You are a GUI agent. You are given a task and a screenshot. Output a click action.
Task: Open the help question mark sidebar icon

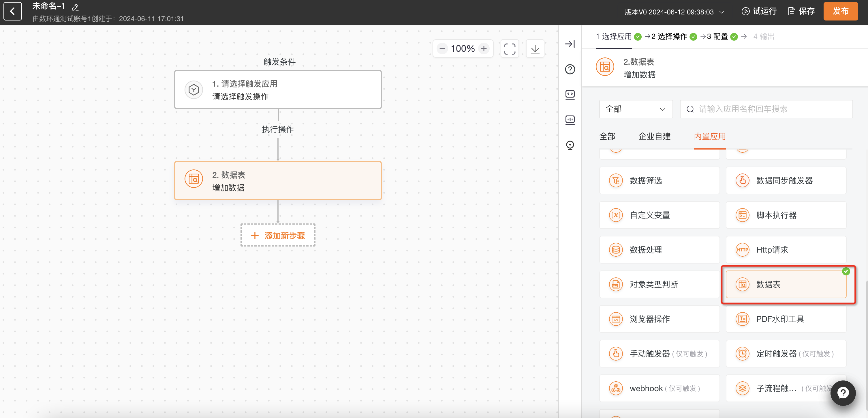pyautogui.click(x=570, y=69)
